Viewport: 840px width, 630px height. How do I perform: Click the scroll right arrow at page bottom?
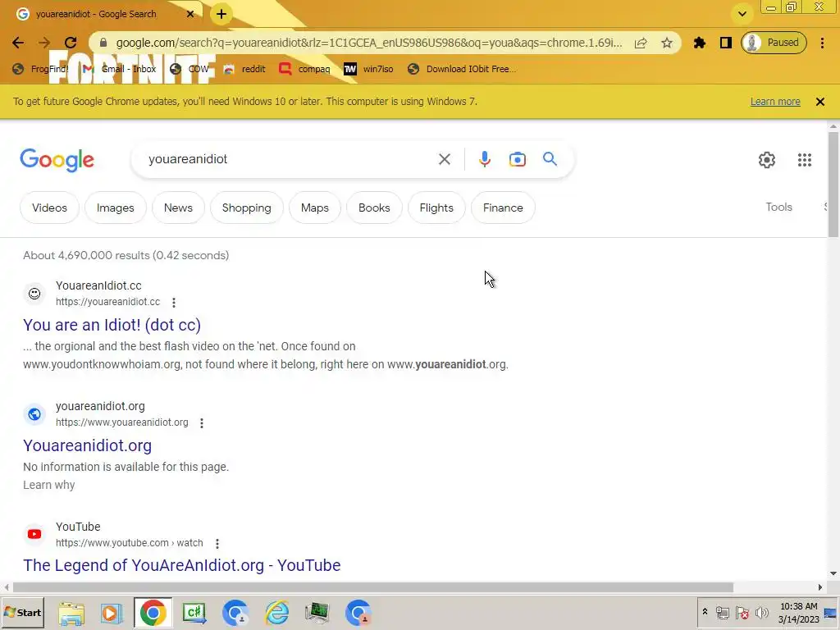click(x=819, y=587)
